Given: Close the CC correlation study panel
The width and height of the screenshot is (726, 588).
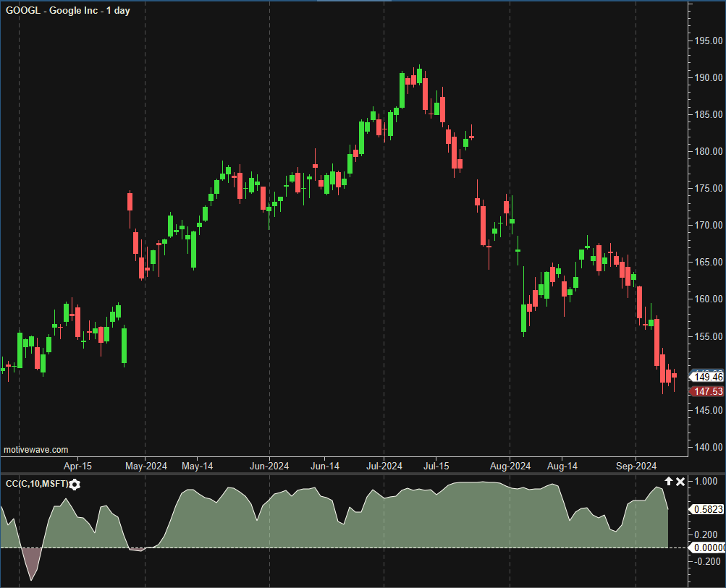Looking at the screenshot, I should pos(680,482).
